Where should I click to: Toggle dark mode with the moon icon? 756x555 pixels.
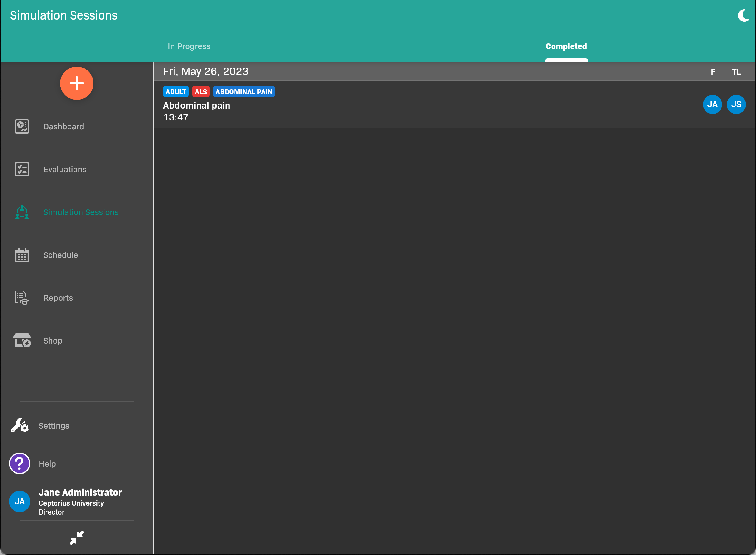coord(743,15)
